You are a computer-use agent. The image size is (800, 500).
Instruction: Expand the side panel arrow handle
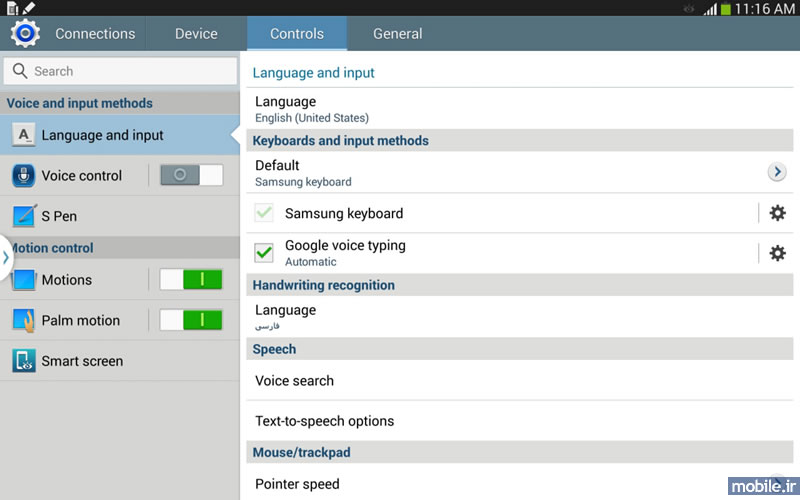[x=5, y=258]
